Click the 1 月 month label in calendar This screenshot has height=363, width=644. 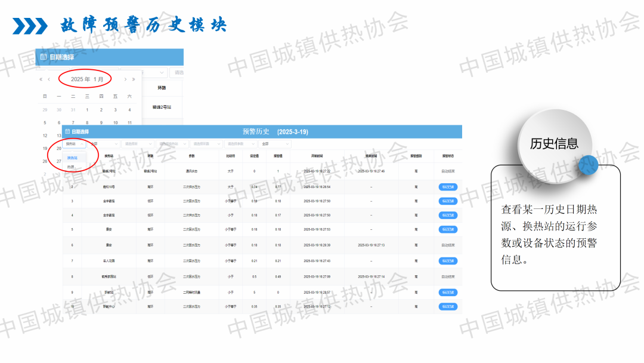coord(98,79)
